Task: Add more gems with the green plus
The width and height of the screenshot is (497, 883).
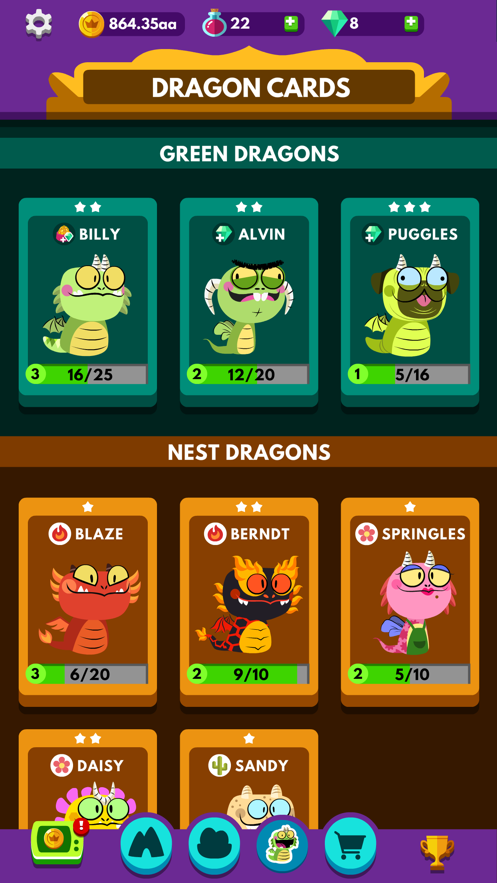Action: click(411, 24)
